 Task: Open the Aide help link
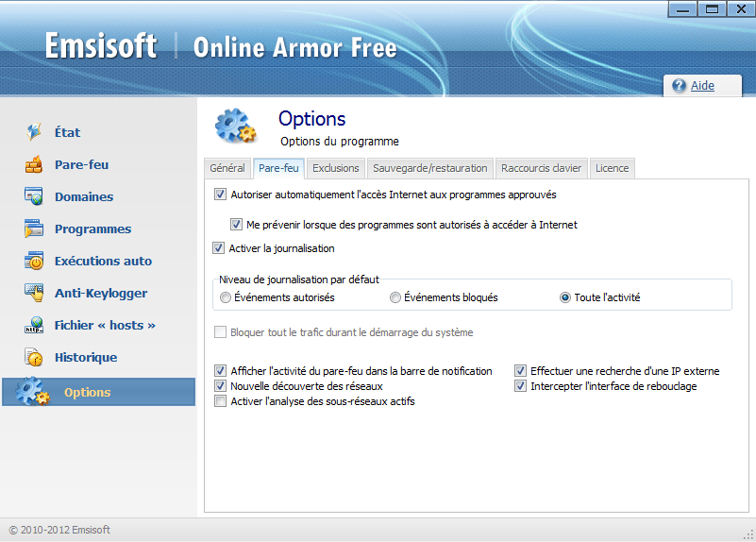click(702, 86)
